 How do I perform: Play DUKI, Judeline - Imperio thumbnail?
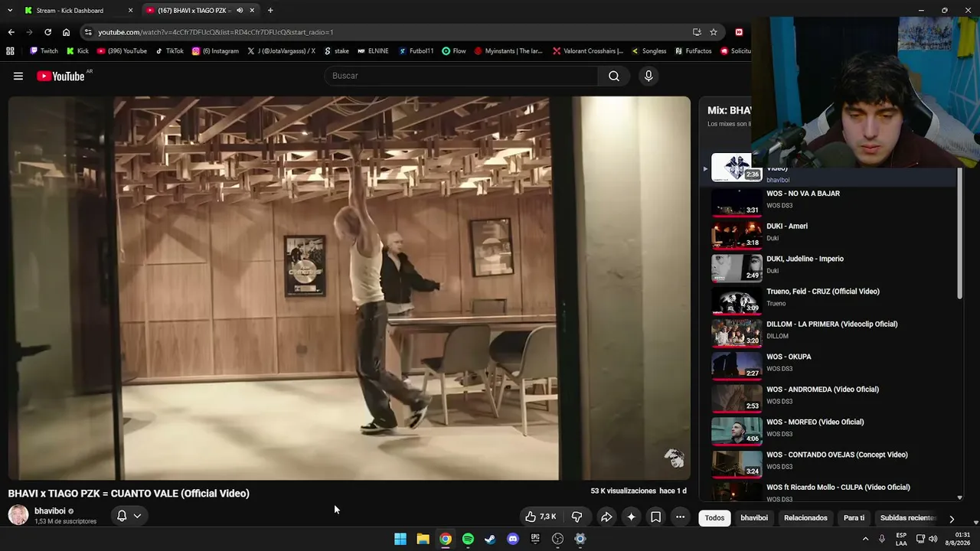(x=737, y=268)
